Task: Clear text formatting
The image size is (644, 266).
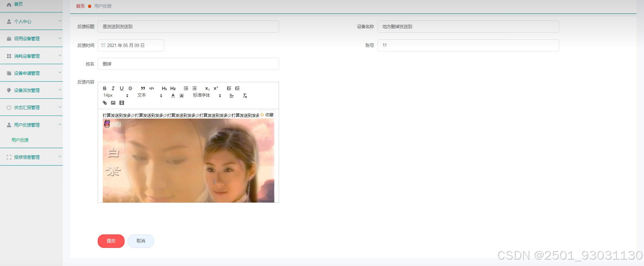Action: tap(245, 96)
